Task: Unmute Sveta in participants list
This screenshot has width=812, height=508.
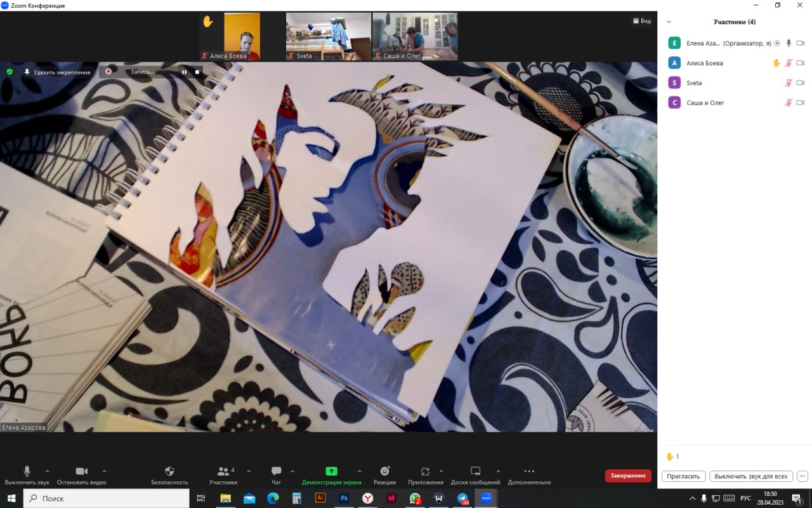Action: tap(789, 83)
